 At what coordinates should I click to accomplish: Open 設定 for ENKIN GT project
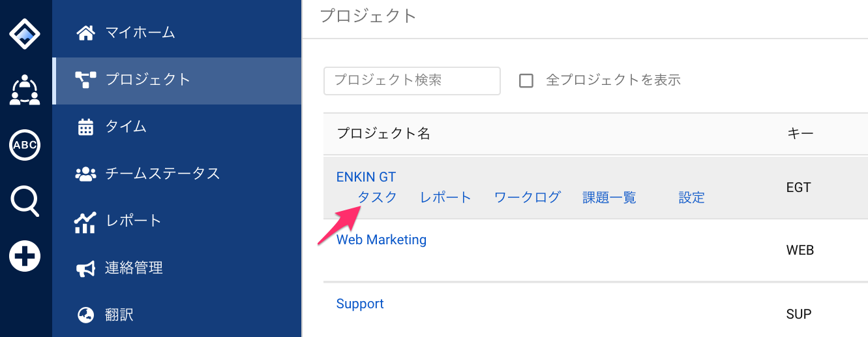[x=691, y=197]
